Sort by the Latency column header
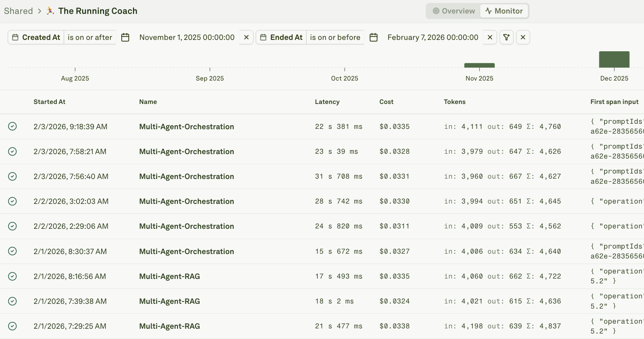The image size is (644, 339). tap(327, 102)
